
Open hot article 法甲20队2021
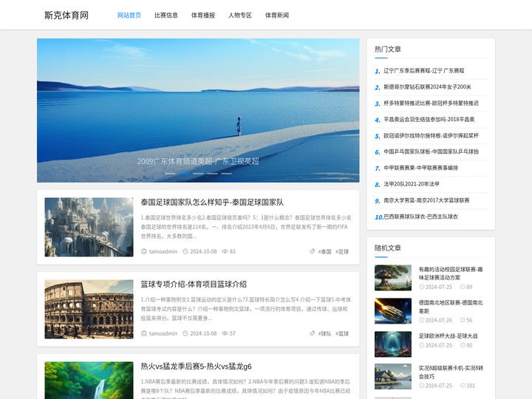(412, 184)
